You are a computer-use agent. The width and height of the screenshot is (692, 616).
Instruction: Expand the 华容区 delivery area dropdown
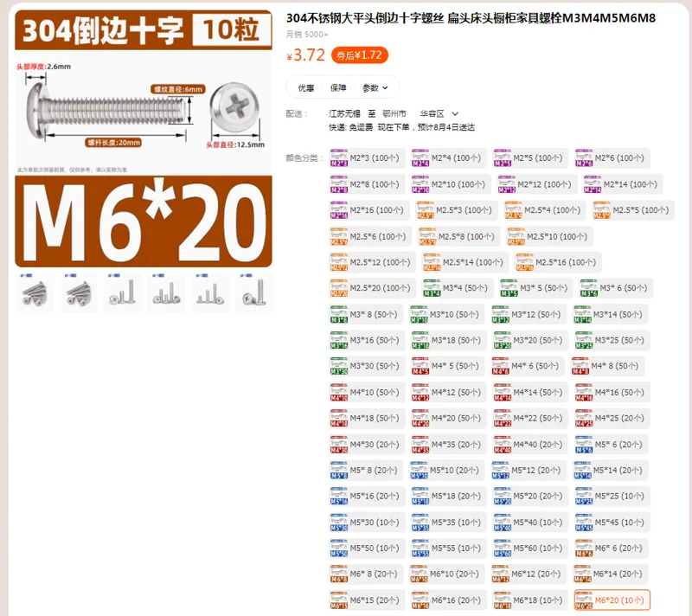(439, 114)
